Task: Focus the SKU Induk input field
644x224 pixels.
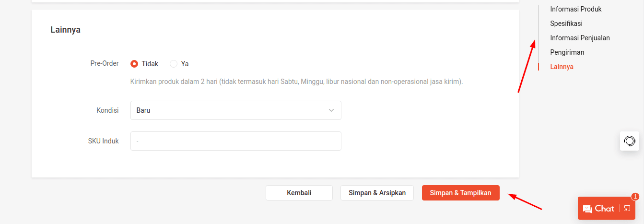Action: (235, 141)
